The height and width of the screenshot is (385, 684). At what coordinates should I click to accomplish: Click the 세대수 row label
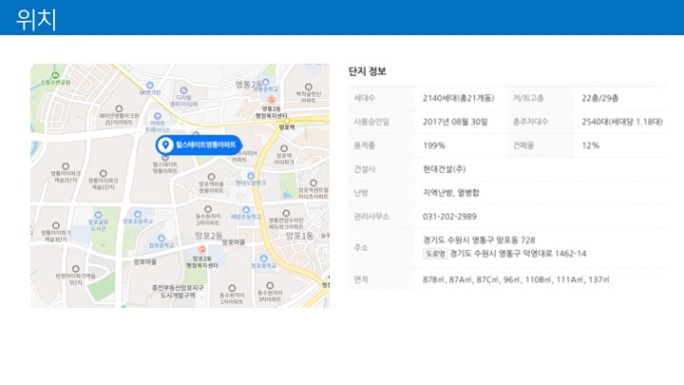click(x=364, y=98)
